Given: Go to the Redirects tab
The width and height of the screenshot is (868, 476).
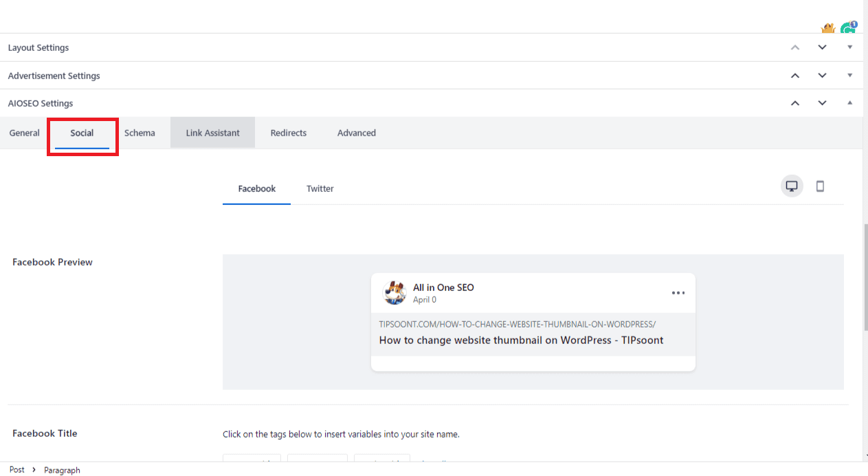Looking at the screenshot, I should tap(289, 133).
